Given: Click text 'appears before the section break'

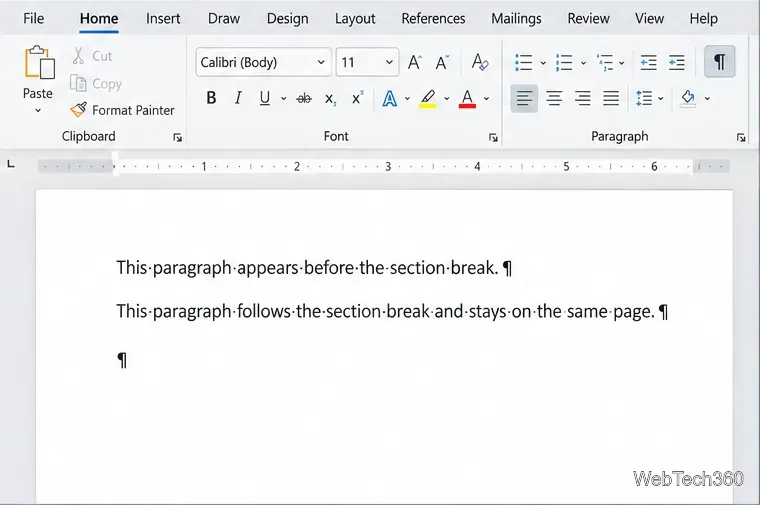Looking at the screenshot, I should (x=367, y=268).
